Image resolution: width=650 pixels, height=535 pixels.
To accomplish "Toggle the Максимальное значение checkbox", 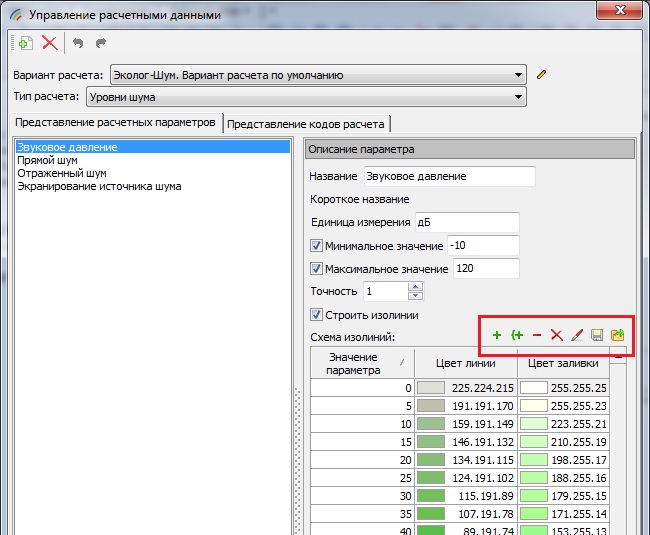I will tap(317, 269).
